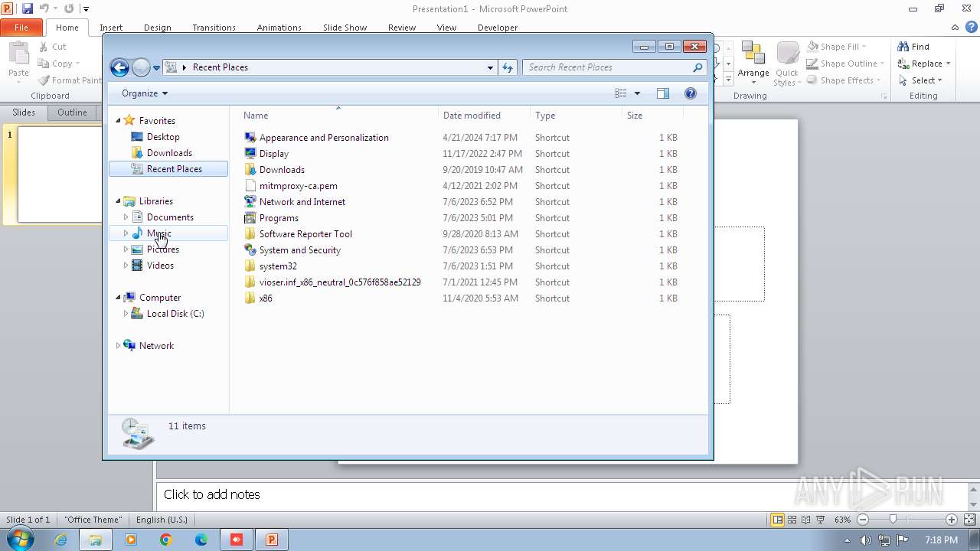Open Internet Explorer from taskbar
The image size is (980, 551).
[60, 540]
